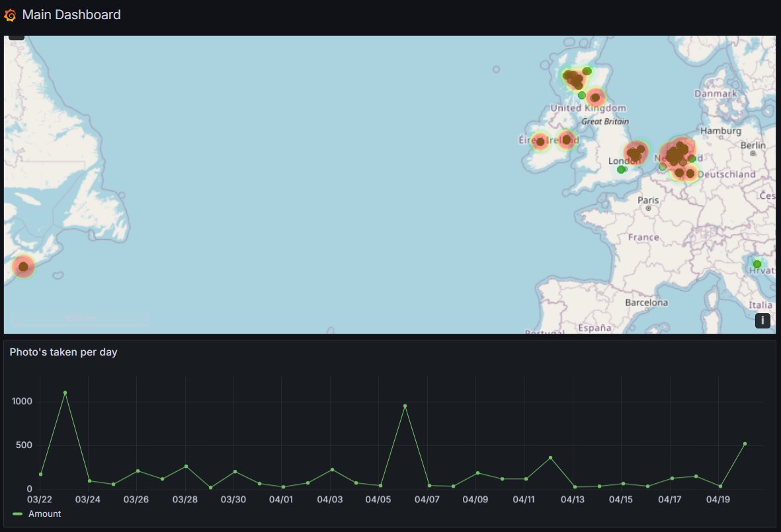Click the Barcelona label on the map
Screen dimensions: 781x532
click(x=647, y=303)
